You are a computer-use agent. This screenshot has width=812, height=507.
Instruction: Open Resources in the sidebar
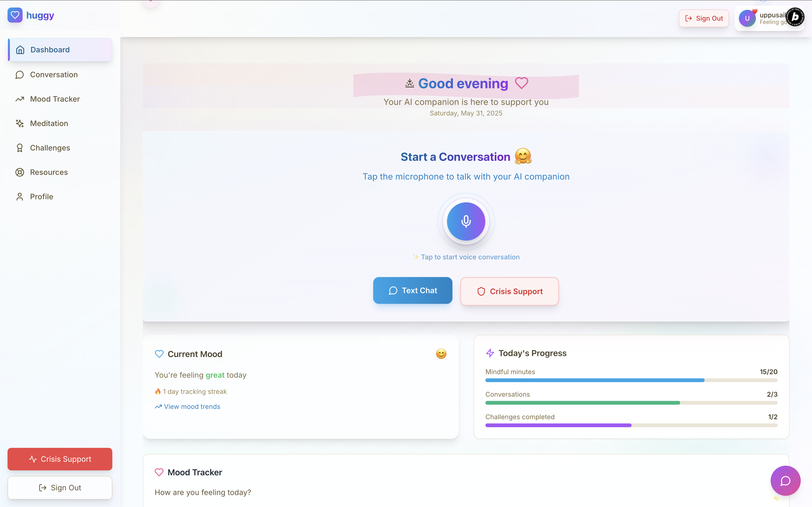coord(49,172)
